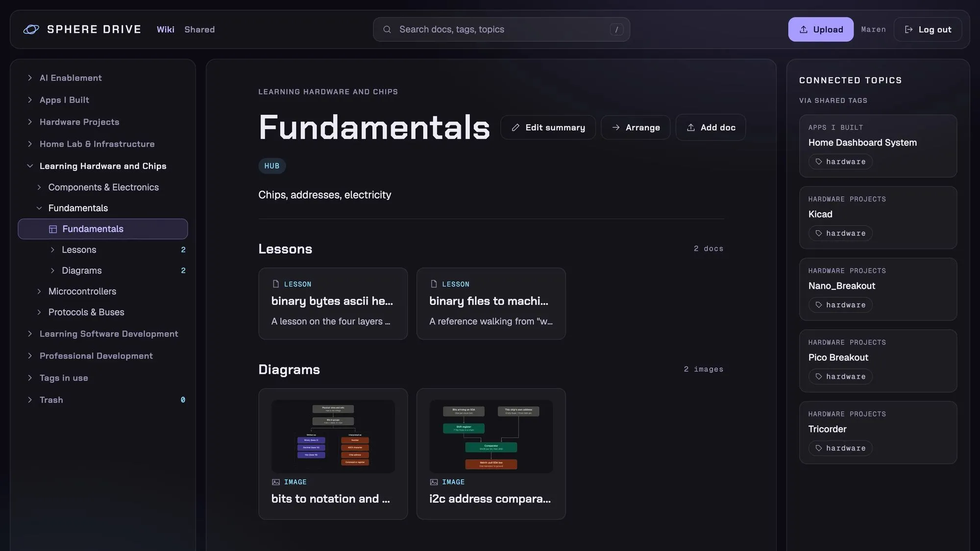
Task: Expand Learning Software Development section
Action: pos(30,334)
